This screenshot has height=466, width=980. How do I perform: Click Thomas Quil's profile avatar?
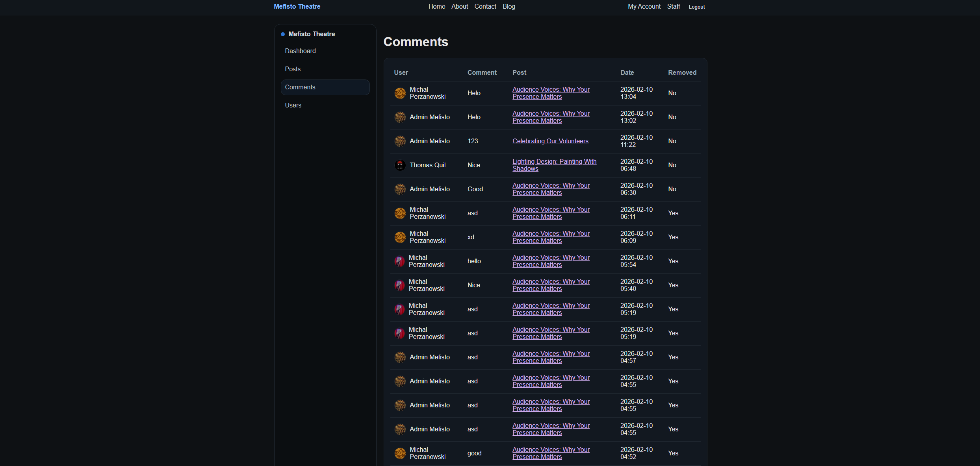400,165
